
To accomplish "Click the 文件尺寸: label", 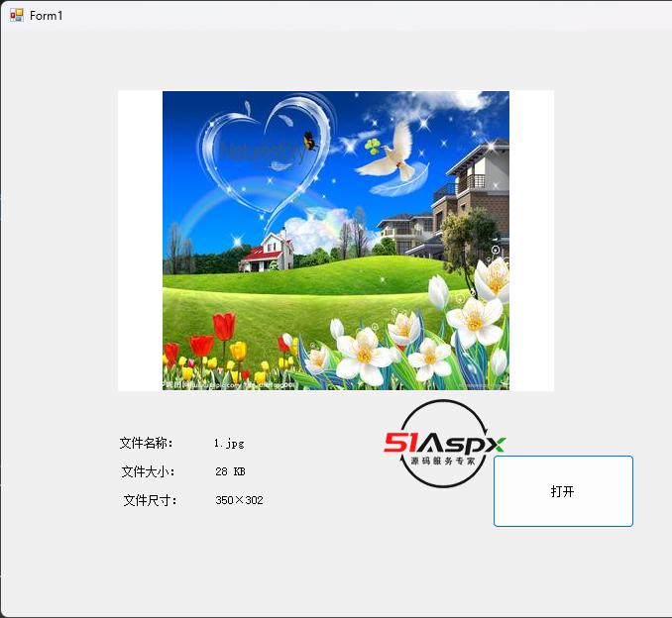I will (x=151, y=500).
